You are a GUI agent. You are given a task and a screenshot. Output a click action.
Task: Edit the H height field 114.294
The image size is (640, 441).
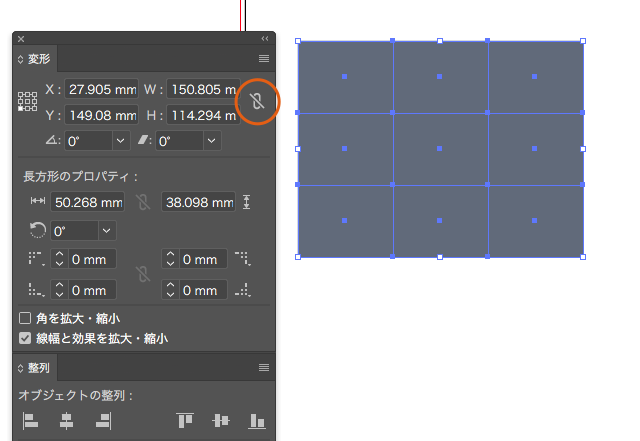pos(203,115)
